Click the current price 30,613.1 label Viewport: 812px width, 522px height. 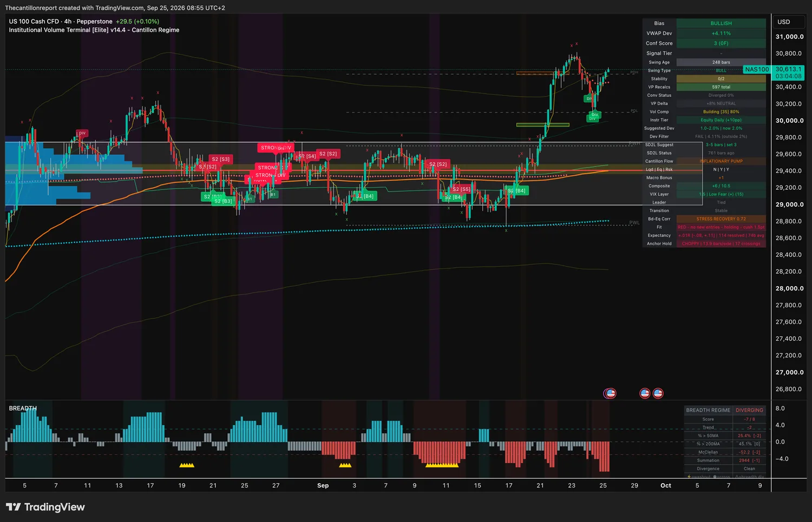tap(788, 69)
